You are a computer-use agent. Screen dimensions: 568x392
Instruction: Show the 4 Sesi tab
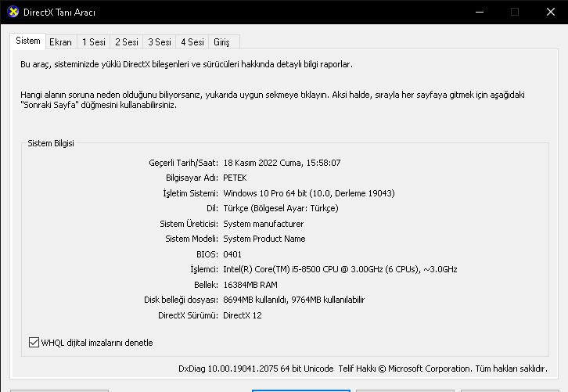pyautogui.click(x=192, y=42)
